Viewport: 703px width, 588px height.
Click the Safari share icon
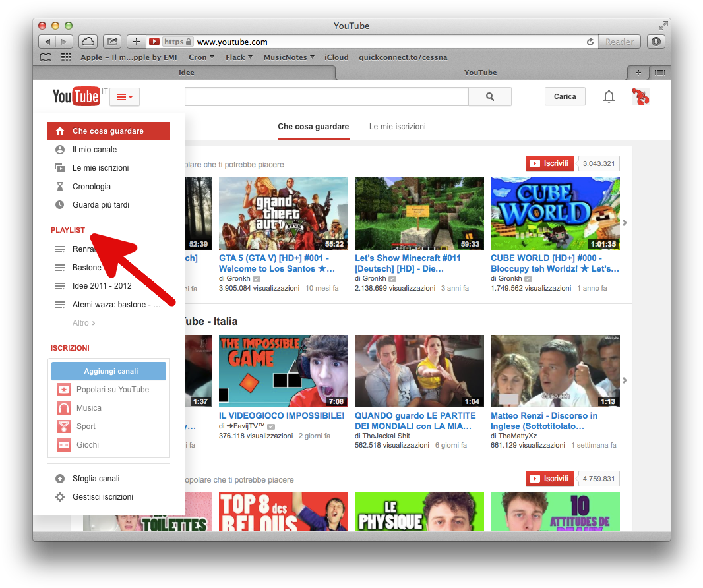tap(112, 42)
